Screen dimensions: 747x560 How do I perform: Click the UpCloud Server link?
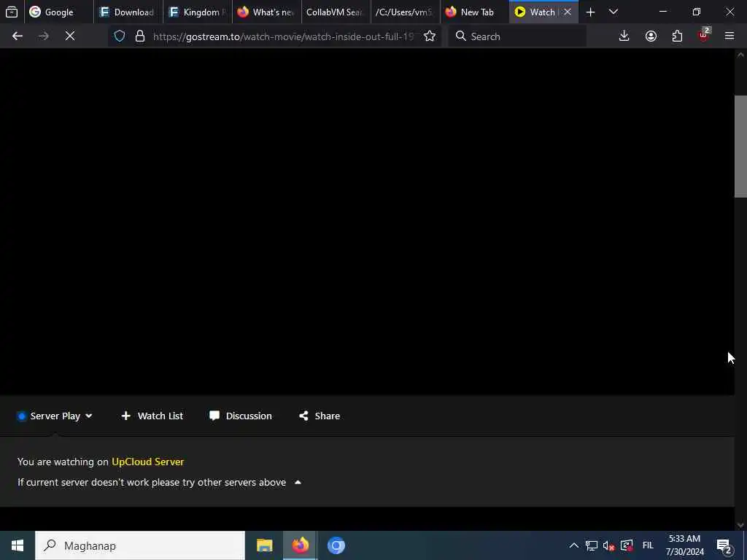pos(147,462)
